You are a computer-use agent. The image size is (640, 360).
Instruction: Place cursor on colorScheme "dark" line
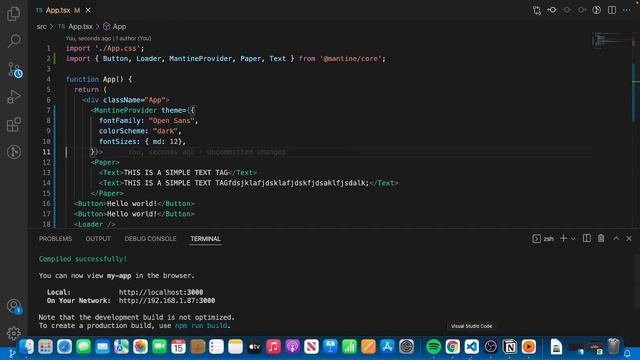[x=140, y=131]
